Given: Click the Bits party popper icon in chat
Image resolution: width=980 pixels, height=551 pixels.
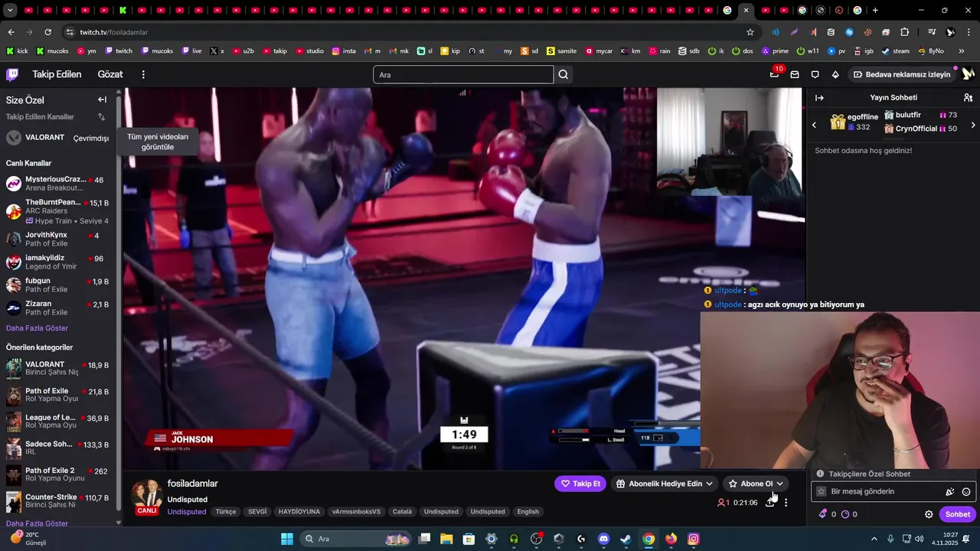Looking at the screenshot, I should (949, 492).
